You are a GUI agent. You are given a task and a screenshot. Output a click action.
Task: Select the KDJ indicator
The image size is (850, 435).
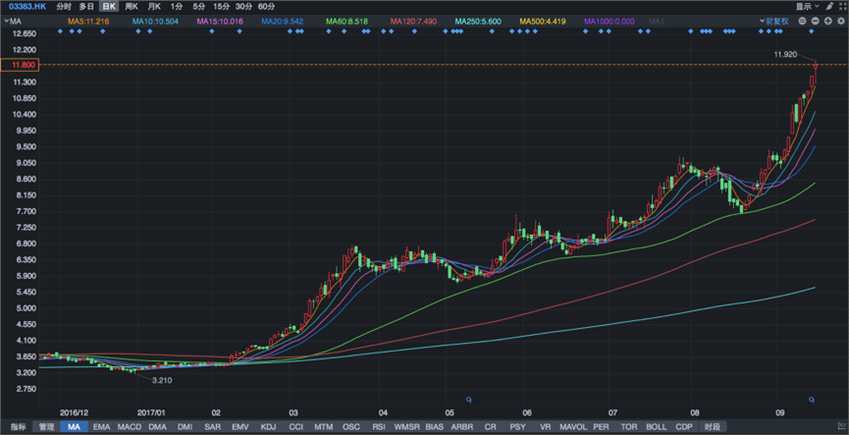pos(268,427)
